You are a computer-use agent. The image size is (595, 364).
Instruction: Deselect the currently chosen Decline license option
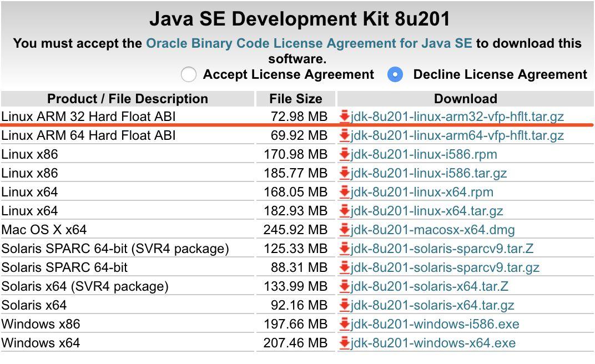[395, 74]
